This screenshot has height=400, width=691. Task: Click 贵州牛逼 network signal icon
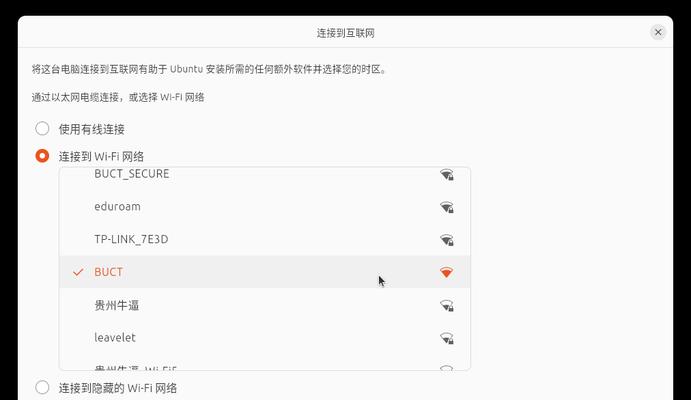pyautogui.click(x=447, y=305)
